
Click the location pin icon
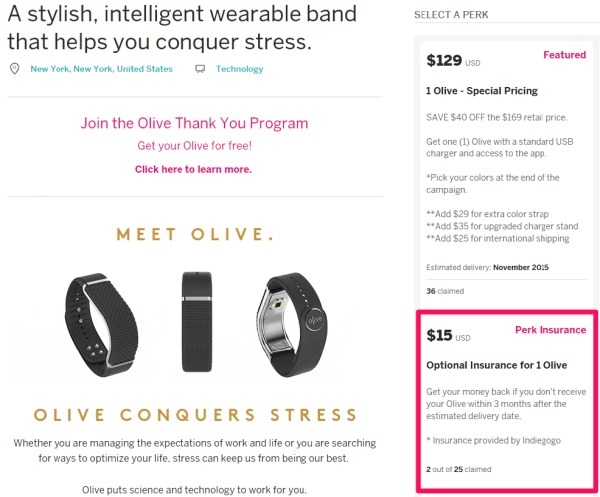click(x=14, y=69)
